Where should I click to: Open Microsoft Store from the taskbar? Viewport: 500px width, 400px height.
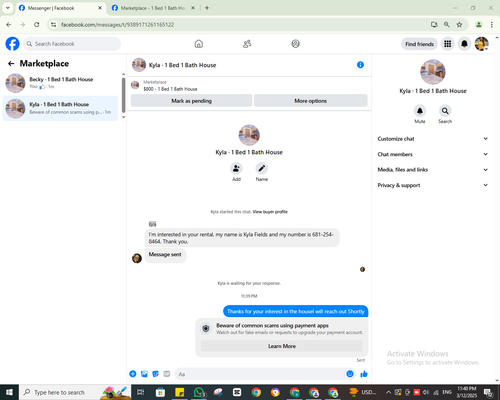(x=160, y=392)
